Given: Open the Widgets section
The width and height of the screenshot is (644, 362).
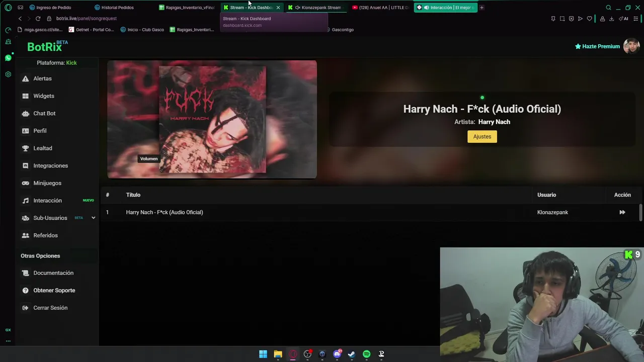Looking at the screenshot, I should tap(43, 96).
